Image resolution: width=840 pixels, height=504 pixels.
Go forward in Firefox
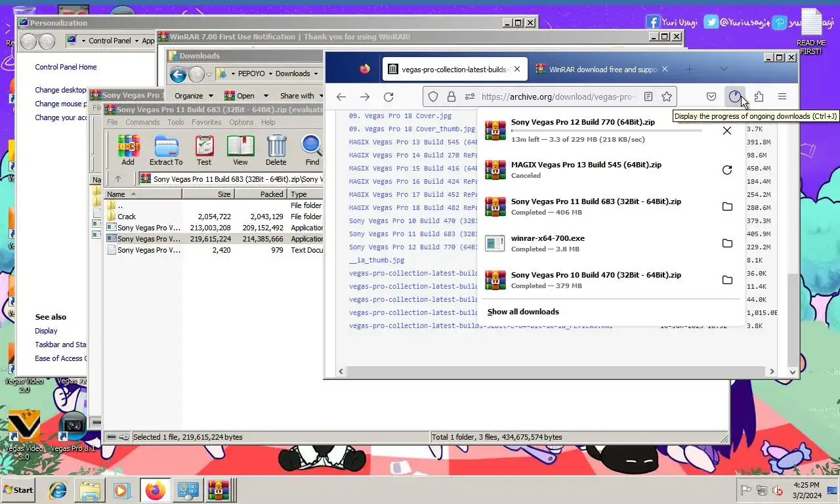coord(365,96)
